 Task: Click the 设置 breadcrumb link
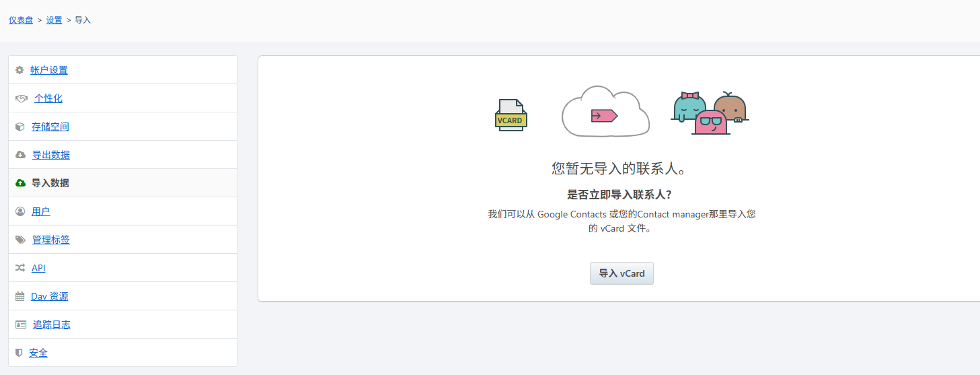54,20
